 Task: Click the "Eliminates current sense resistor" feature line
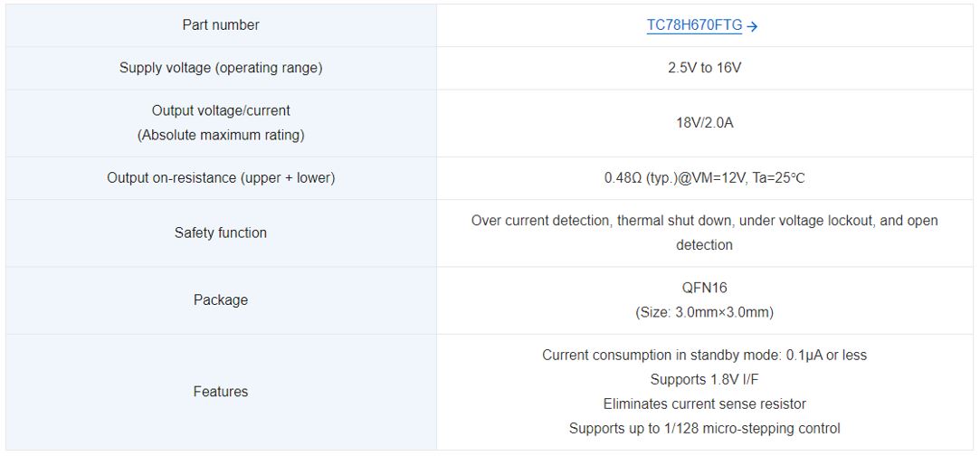[705, 404]
